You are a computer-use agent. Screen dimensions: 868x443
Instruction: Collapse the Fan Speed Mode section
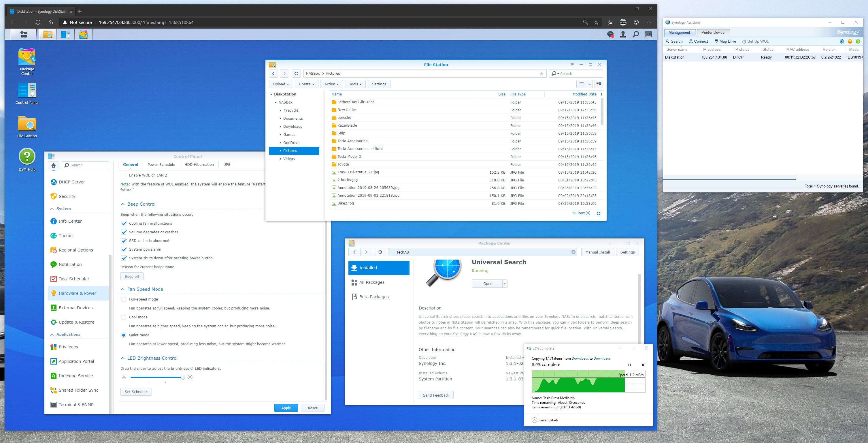(x=123, y=289)
